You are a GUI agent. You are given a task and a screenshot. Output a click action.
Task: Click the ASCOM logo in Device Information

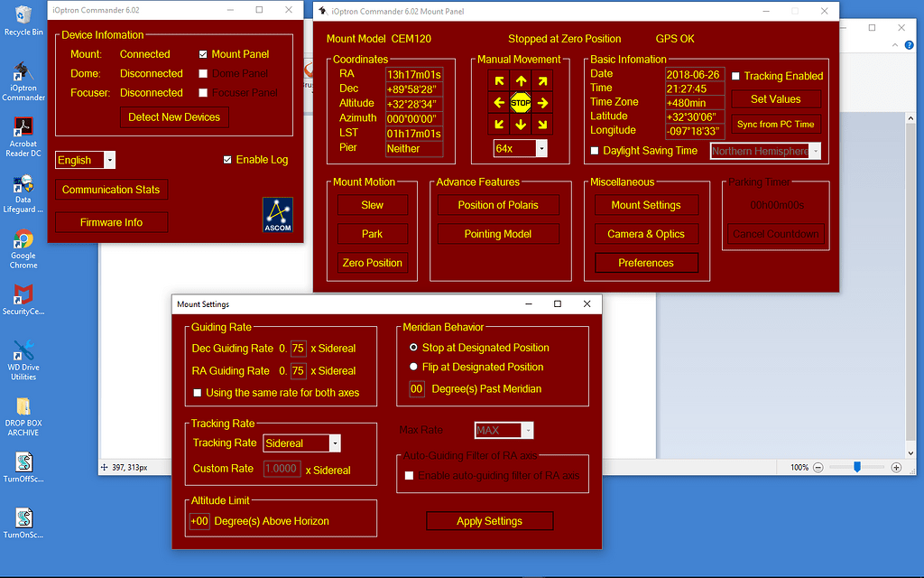(x=278, y=215)
